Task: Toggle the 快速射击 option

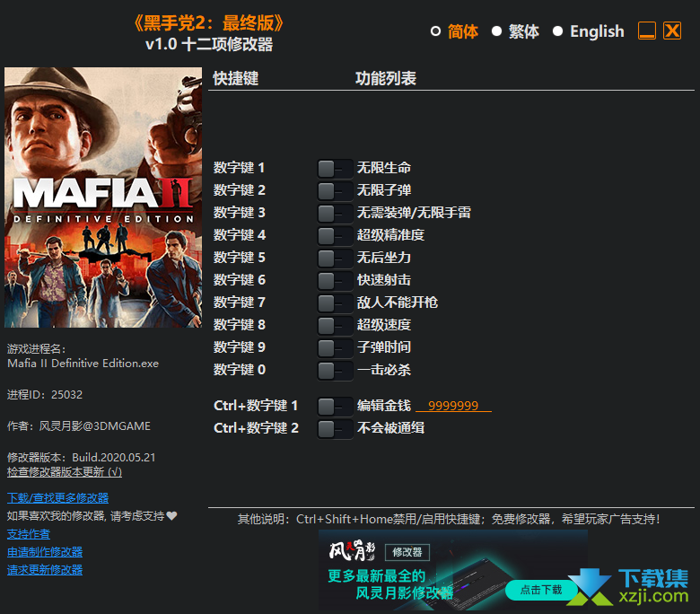Action: [x=335, y=281]
